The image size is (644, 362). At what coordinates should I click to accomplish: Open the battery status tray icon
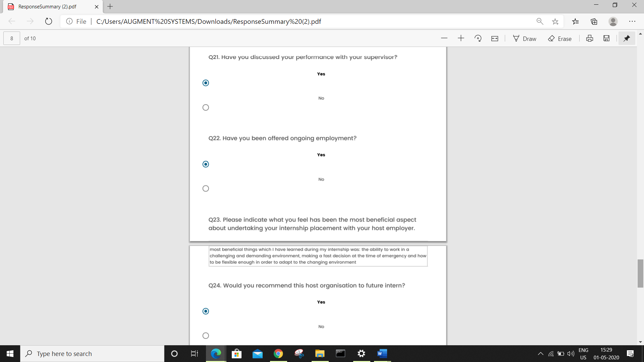[561, 354]
